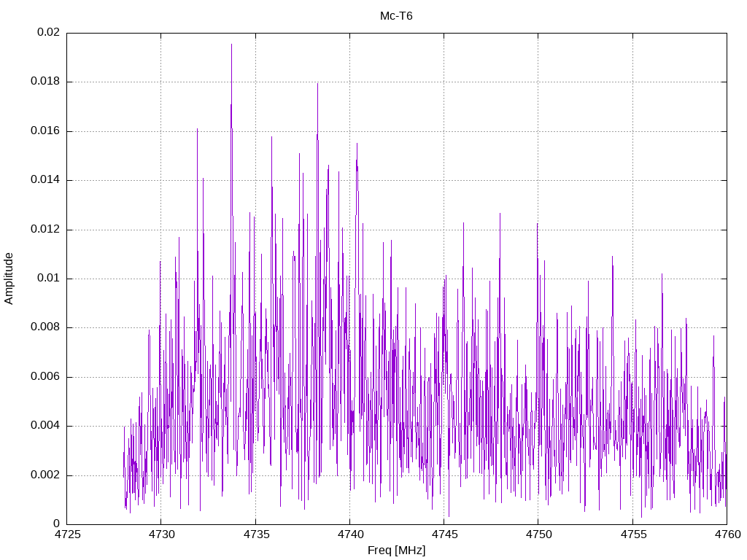Click the 4745 x-axis tick label
This screenshot has height=560, width=747.
444,534
